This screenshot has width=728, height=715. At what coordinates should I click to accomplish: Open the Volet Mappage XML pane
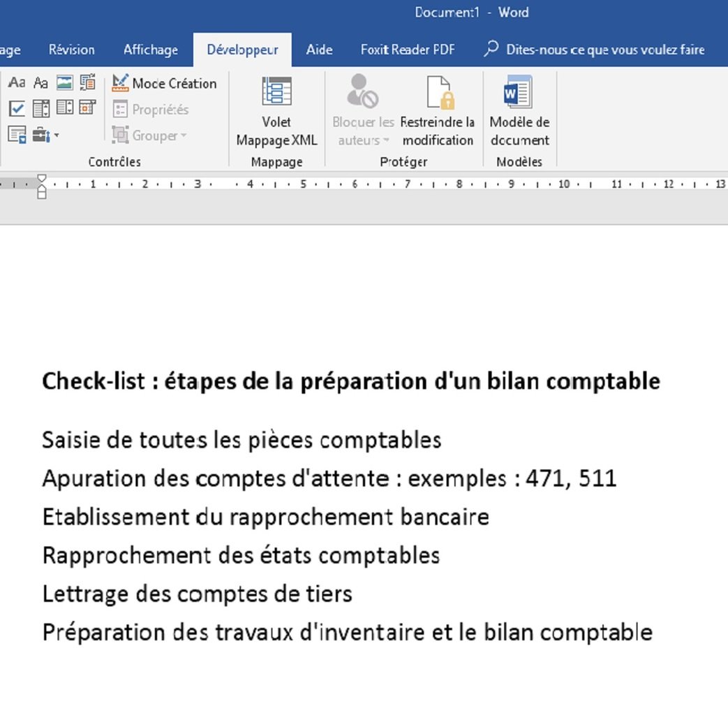pos(276,112)
